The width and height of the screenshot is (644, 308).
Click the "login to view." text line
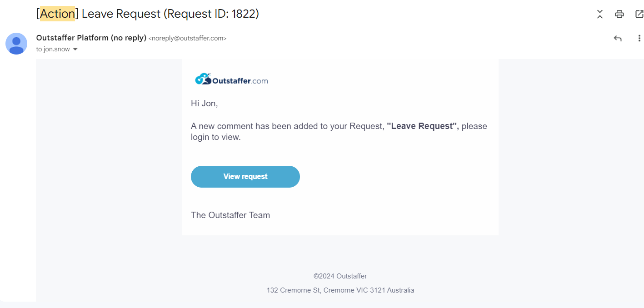coord(216,137)
